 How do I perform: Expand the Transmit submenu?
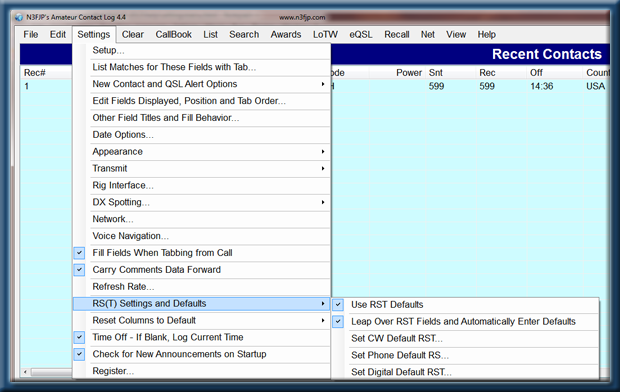[202, 169]
